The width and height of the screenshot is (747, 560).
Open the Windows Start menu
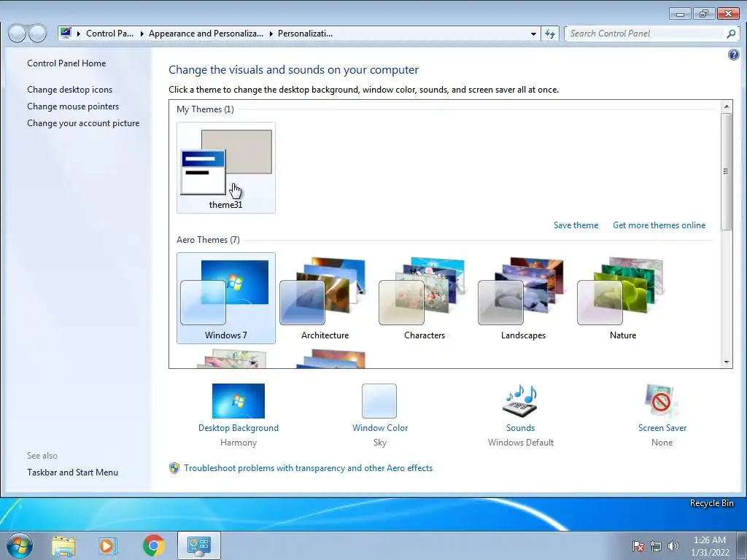(20, 545)
